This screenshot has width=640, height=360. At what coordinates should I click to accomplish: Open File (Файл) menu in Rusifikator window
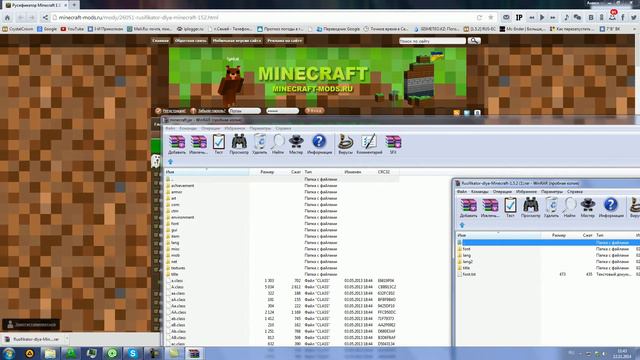pos(462,191)
